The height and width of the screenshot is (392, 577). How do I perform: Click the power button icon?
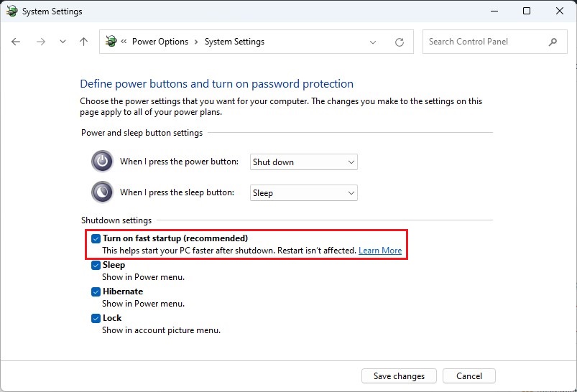coord(102,161)
